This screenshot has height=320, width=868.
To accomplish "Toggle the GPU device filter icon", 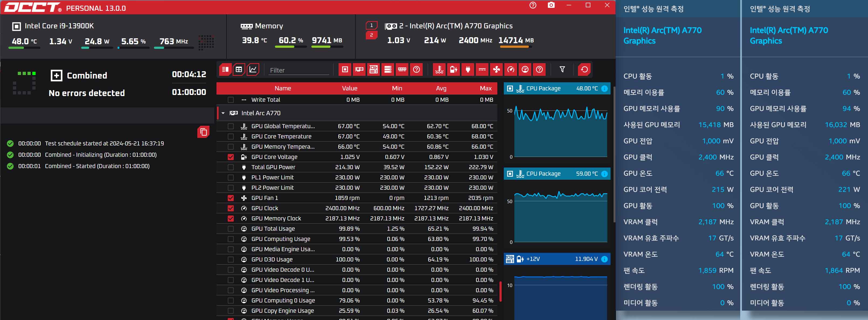I will click(359, 69).
